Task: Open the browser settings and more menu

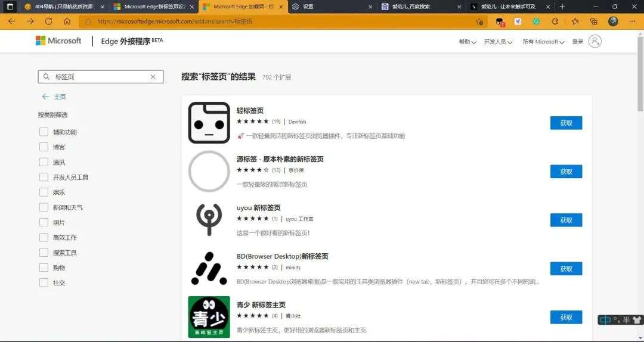Action: [x=632, y=21]
